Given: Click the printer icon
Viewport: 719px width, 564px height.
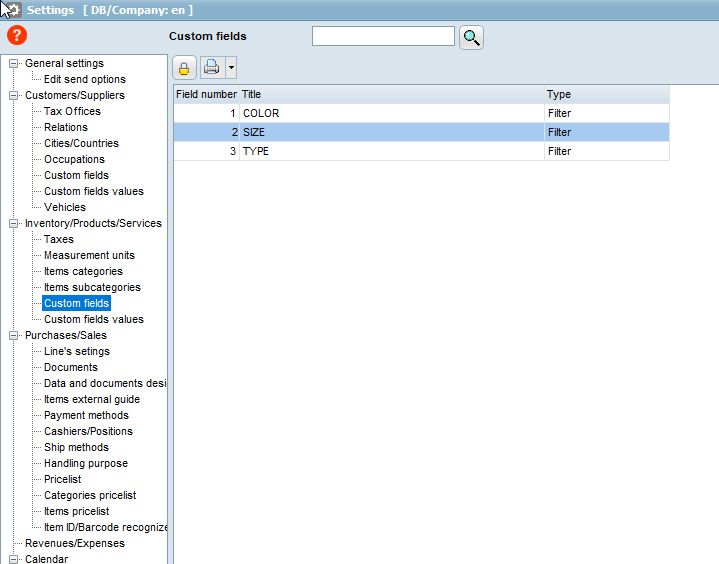Looking at the screenshot, I should click(212, 68).
